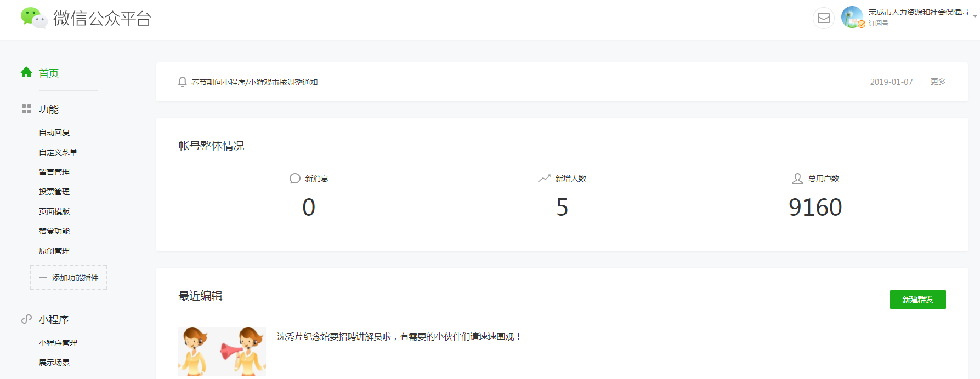
Task: Open the mail inbox icon
Action: tap(823, 18)
